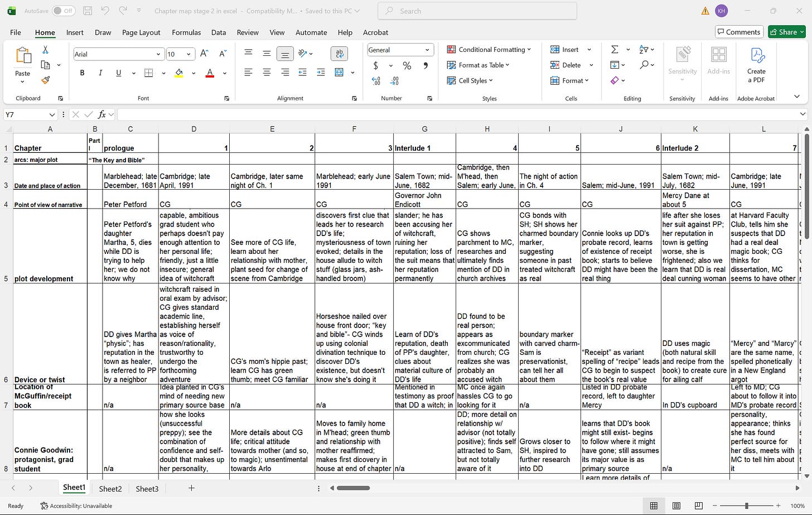Click the Cut scissors icon
Viewport: 812px width, 515px height.
[x=46, y=50]
